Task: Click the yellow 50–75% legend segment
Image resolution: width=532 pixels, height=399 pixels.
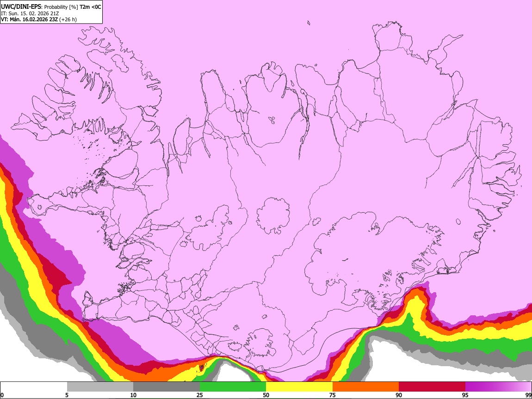Action: (299, 387)
